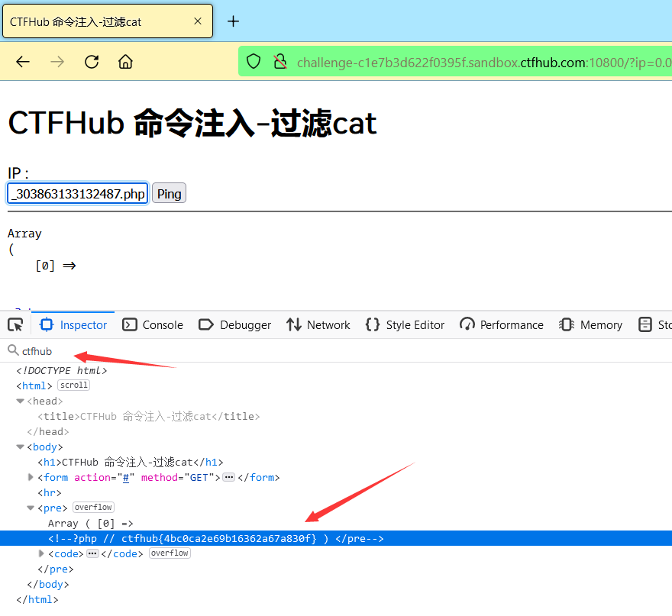This screenshot has height=616, width=672.
Task: Go forward to the next page
Action: 57,62
